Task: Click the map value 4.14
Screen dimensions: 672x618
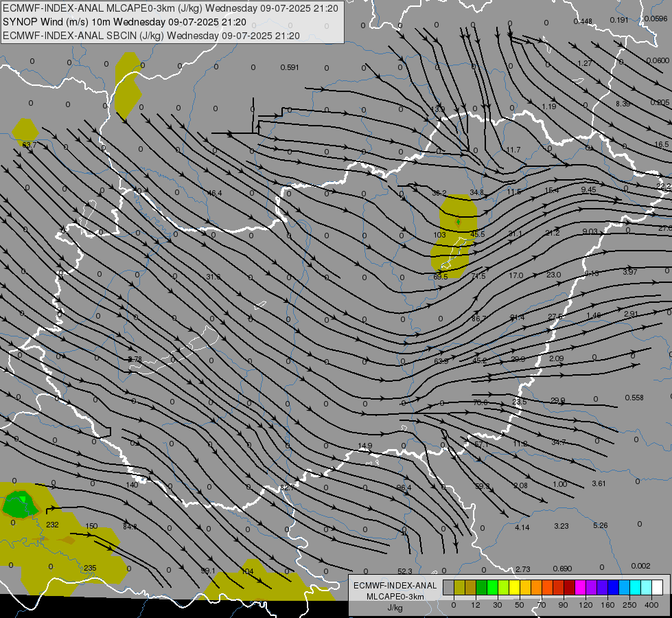Action: [x=522, y=527]
